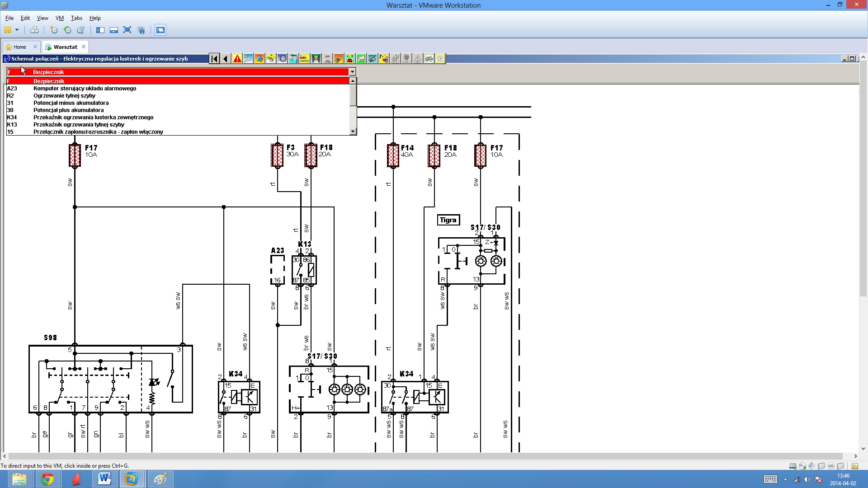Click the green printer-like toolbar icon
The height and width of the screenshot is (488, 868).
tap(361, 59)
